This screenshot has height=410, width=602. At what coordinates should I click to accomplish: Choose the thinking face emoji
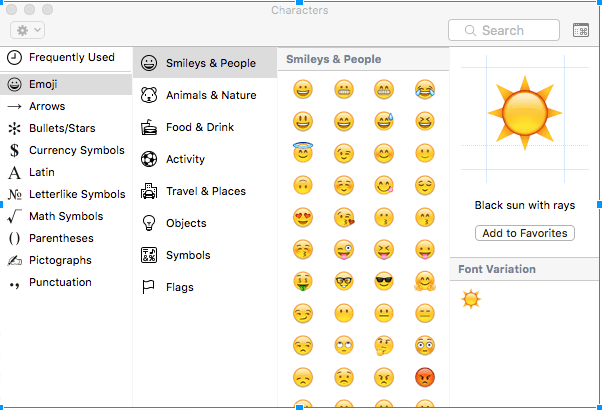click(x=384, y=346)
